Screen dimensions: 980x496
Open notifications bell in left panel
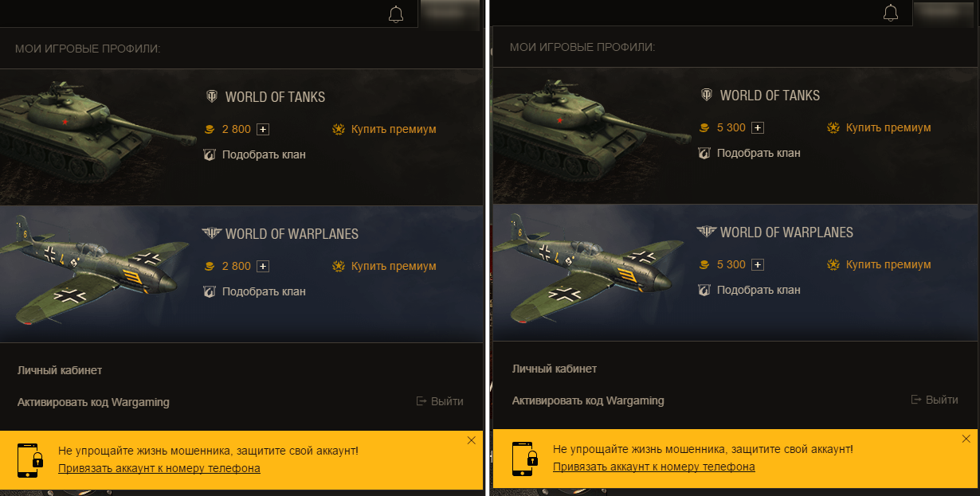pos(396,14)
